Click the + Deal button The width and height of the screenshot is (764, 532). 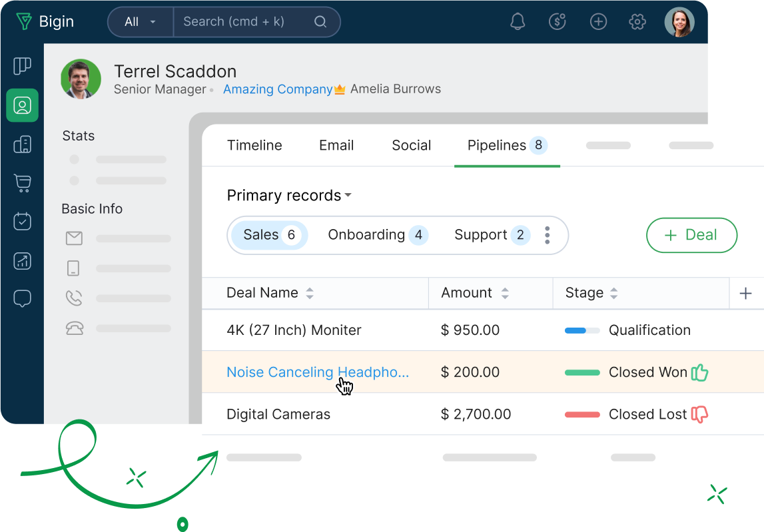(691, 235)
